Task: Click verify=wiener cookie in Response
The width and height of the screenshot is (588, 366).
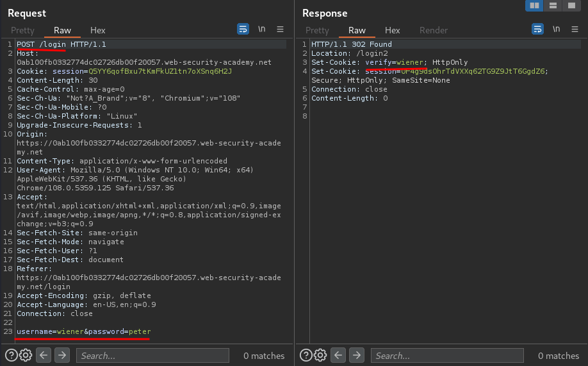Action: pyautogui.click(x=394, y=62)
